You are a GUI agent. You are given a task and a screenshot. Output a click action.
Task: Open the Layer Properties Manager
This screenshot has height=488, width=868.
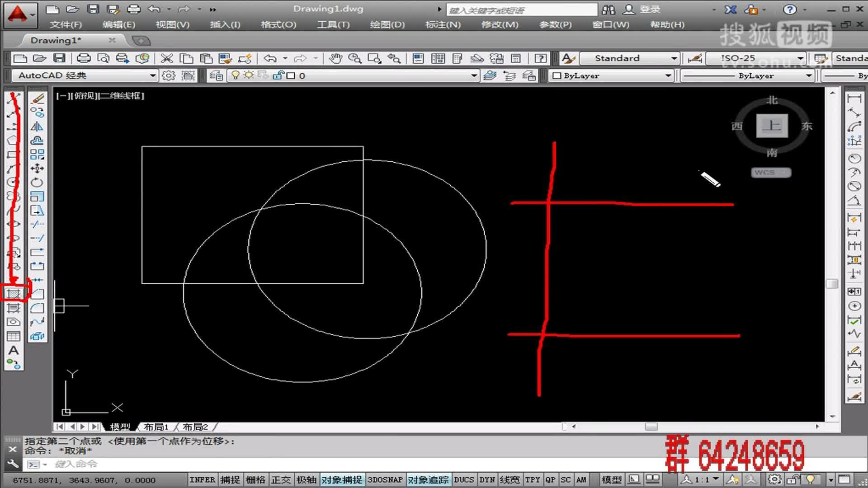(491, 75)
